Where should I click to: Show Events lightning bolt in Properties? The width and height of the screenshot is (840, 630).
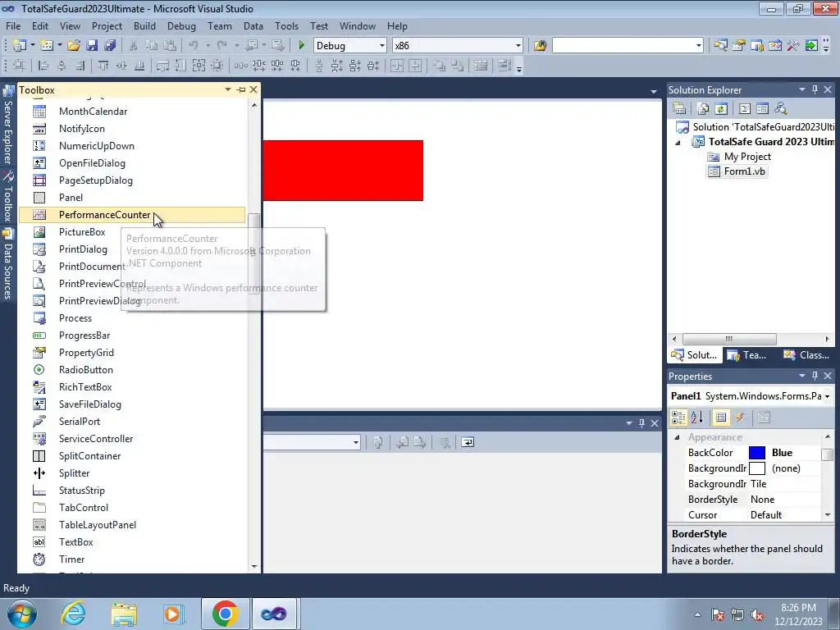739,418
